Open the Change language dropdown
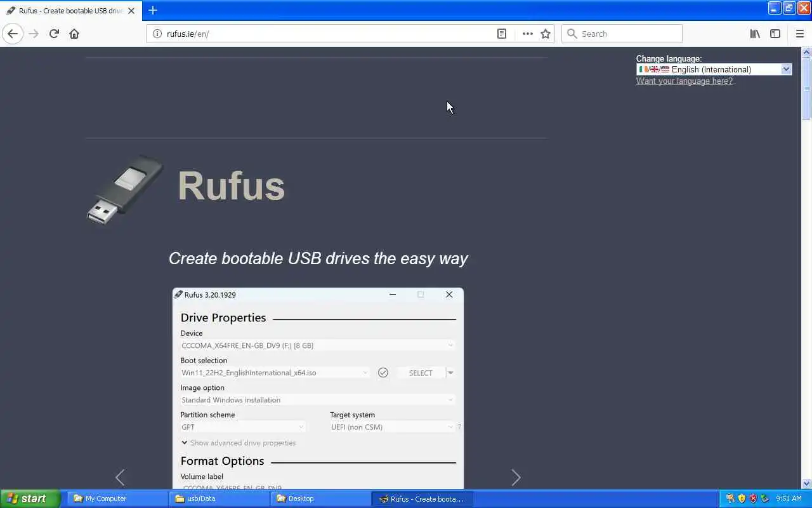This screenshot has width=812, height=508. tap(714, 69)
